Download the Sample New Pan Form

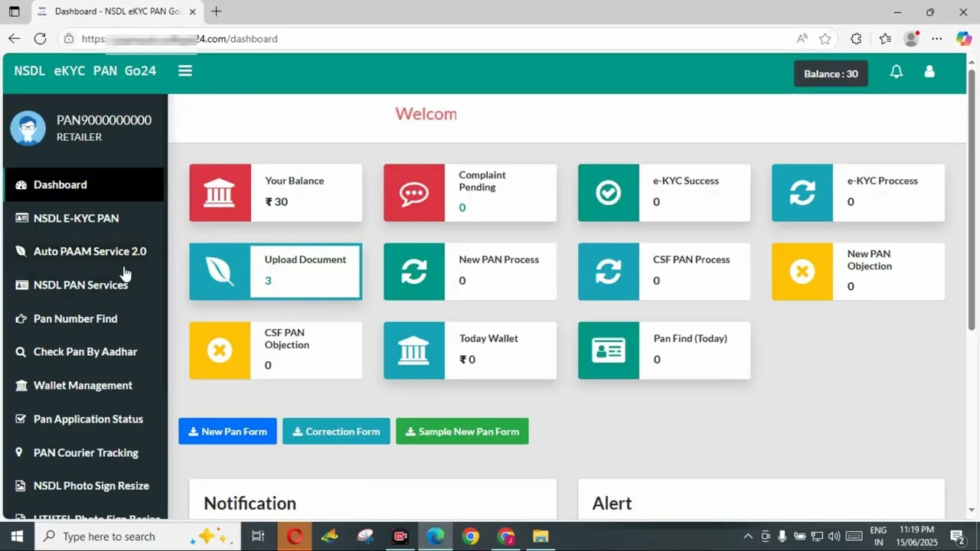[x=462, y=432]
